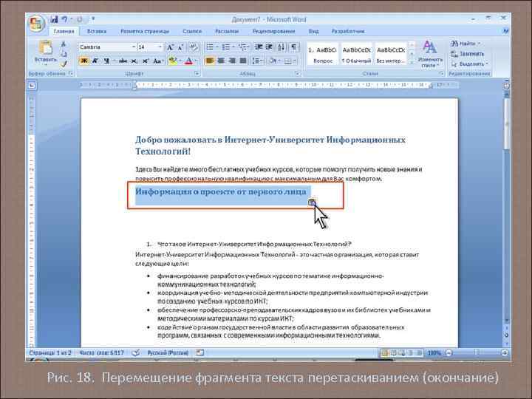Apply numbered list formatting
This screenshot has width=532, height=399.
tap(225, 47)
